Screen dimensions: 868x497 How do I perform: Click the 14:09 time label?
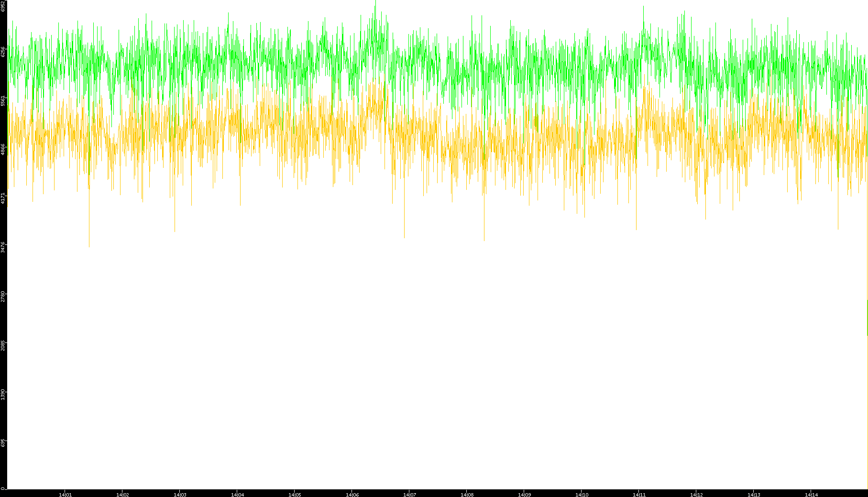[524, 495]
